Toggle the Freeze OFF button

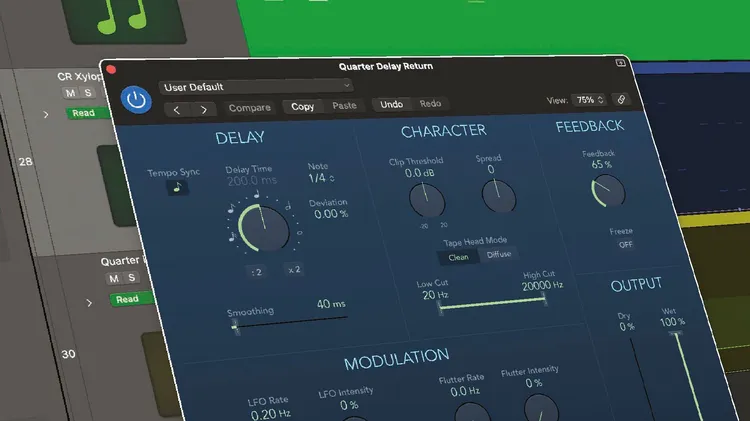coord(625,244)
